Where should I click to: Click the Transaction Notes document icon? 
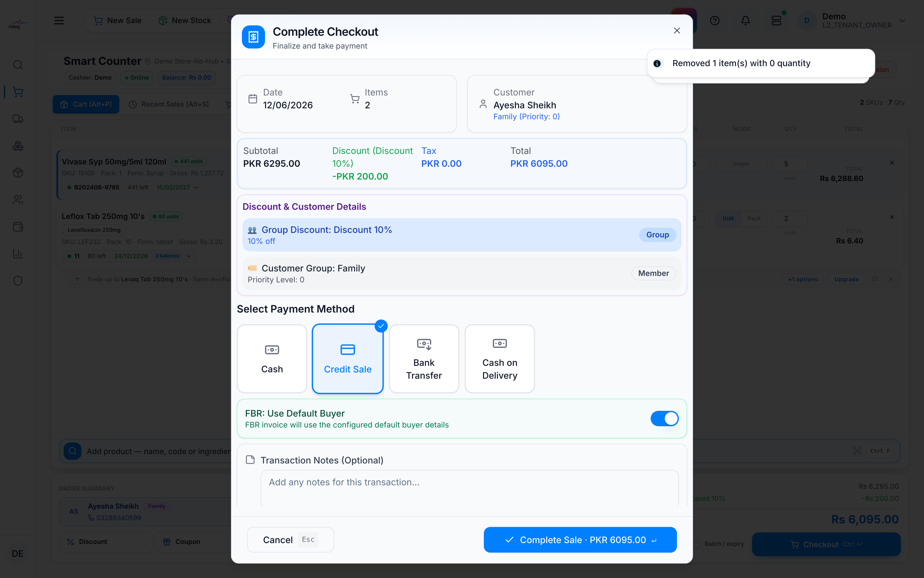250,459
